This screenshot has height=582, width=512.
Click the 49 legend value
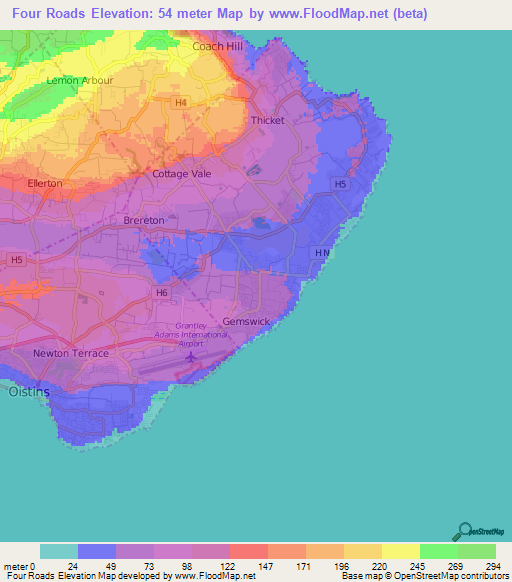pyautogui.click(x=111, y=567)
